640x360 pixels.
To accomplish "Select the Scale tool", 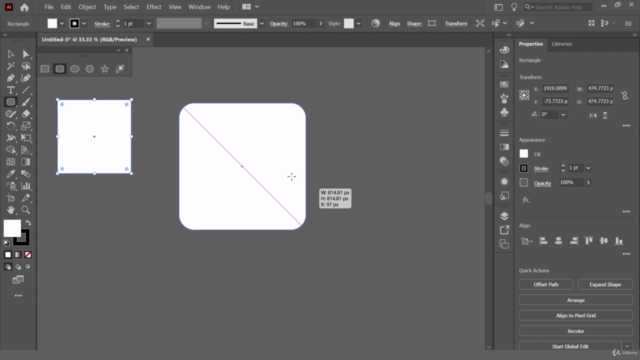I will coord(26,126).
